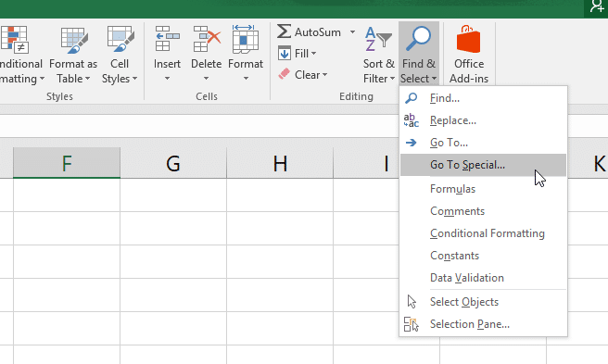Open the Cell Styles gallery icon
The height and width of the screenshot is (364, 608).
coord(120,40)
